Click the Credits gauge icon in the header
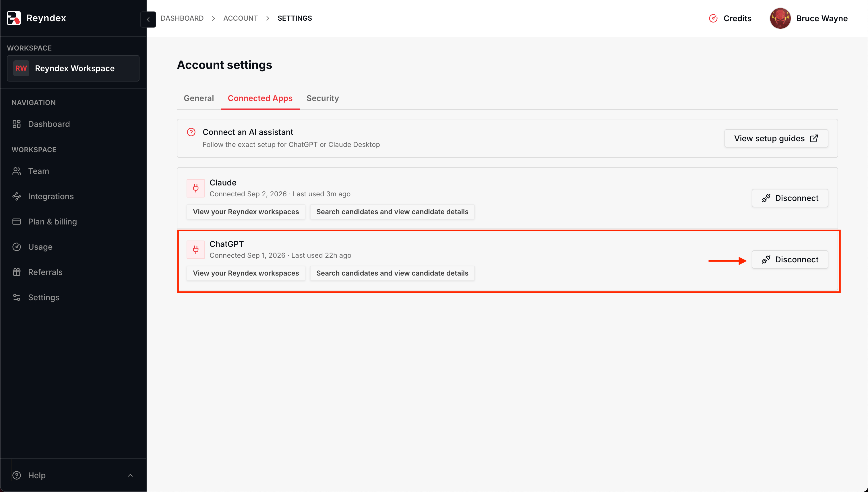The height and width of the screenshot is (492, 868). click(713, 18)
